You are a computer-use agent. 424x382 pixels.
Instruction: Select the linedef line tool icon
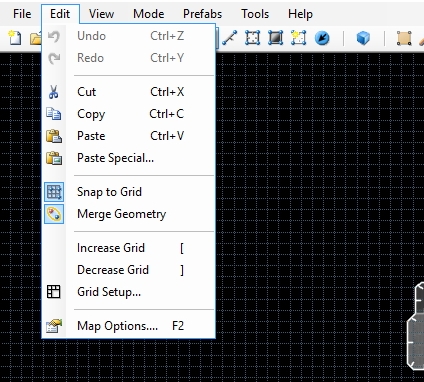tap(230, 38)
